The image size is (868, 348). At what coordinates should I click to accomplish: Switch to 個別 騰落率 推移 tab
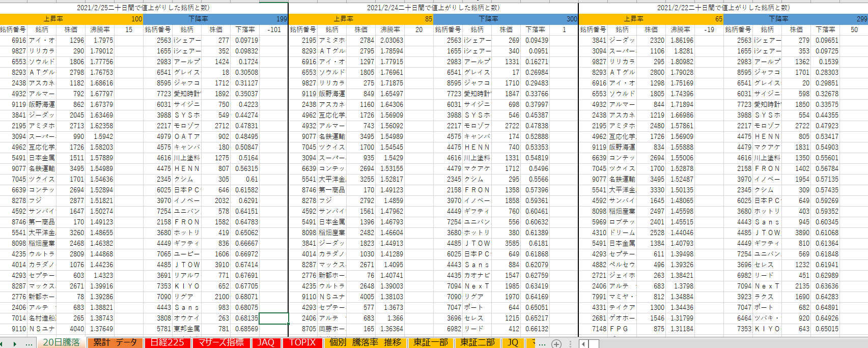(365, 342)
